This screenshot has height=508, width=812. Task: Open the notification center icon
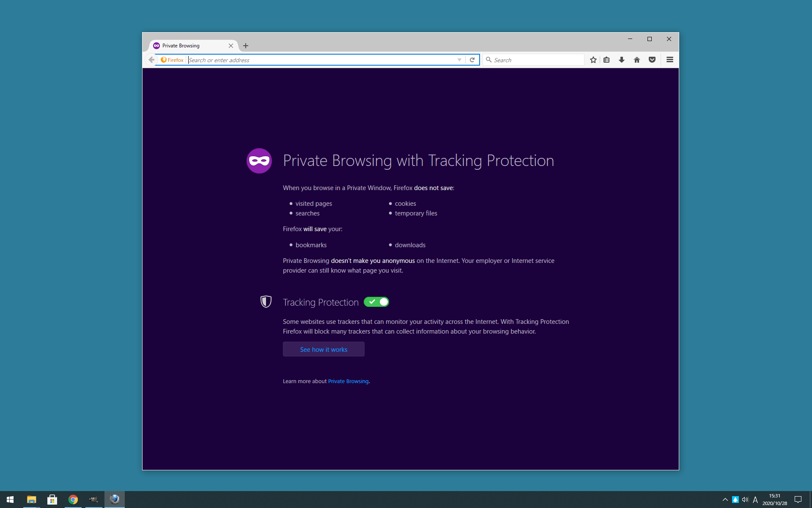point(798,500)
